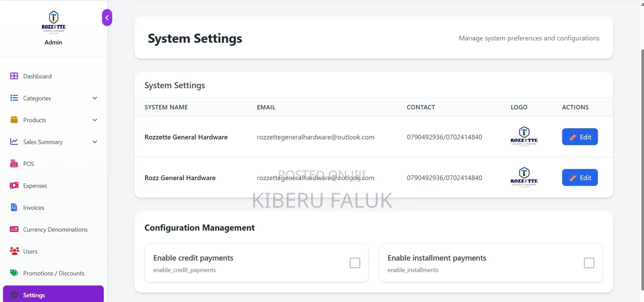Click email in Rozzette General Hardware row
The height and width of the screenshot is (302, 644).
(x=316, y=137)
